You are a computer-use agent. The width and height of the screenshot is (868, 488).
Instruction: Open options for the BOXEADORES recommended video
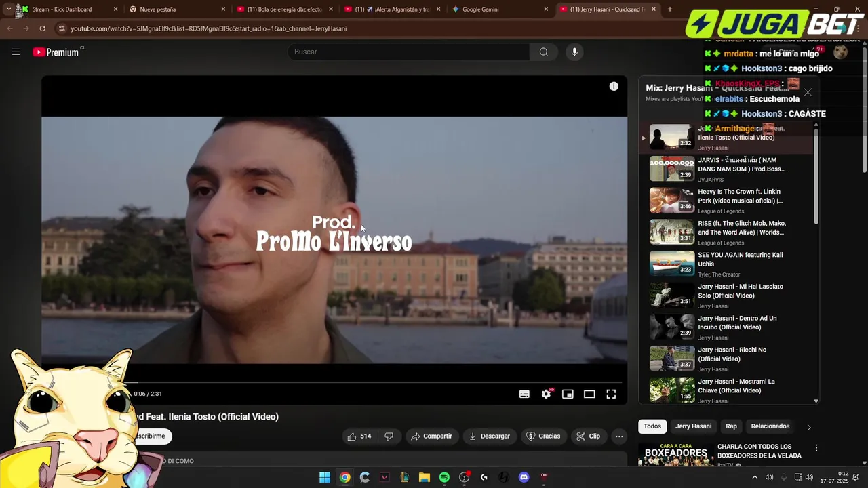816,448
